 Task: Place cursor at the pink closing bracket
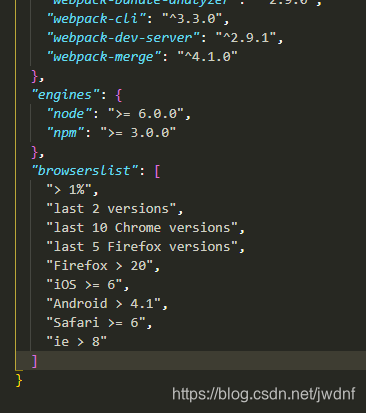(34, 361)
